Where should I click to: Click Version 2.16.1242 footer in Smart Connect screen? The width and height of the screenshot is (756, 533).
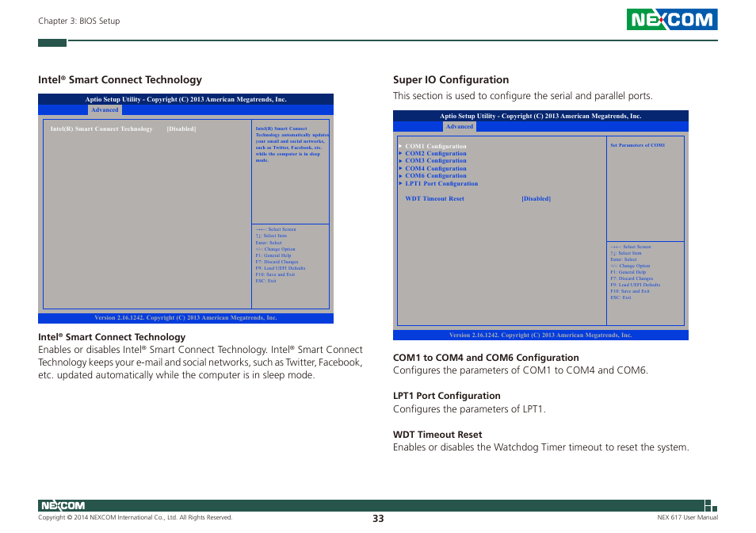coord(185,317)
